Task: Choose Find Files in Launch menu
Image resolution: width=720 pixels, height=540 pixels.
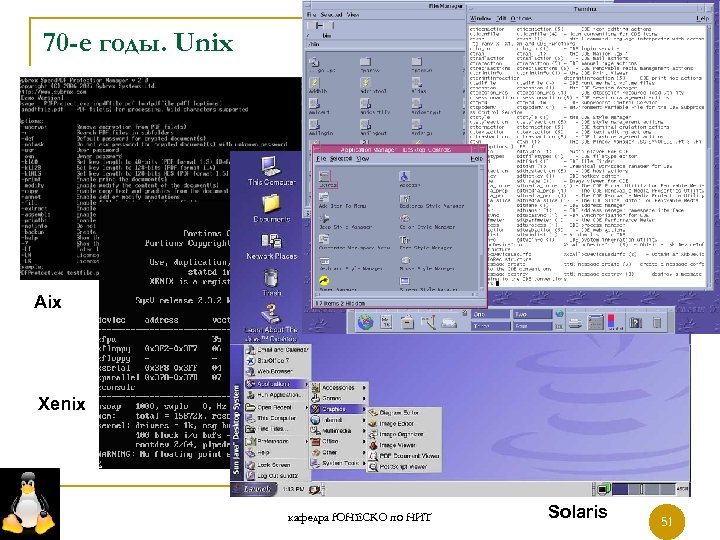Action: [277, 429]
